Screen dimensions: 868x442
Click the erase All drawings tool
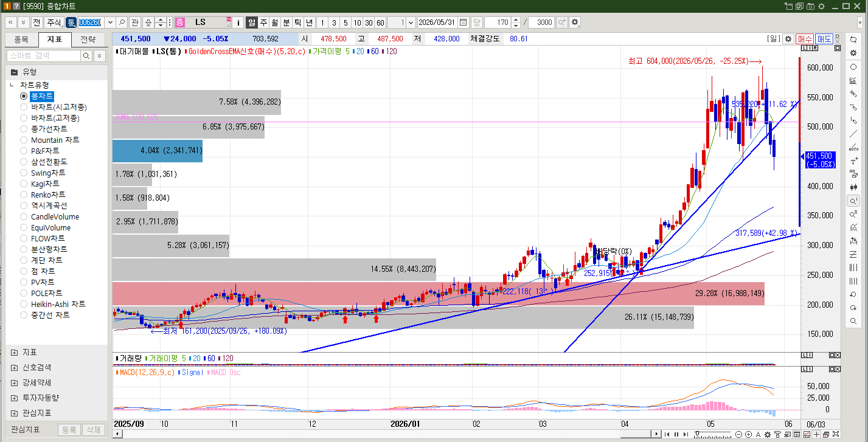(x=853, y=174)
